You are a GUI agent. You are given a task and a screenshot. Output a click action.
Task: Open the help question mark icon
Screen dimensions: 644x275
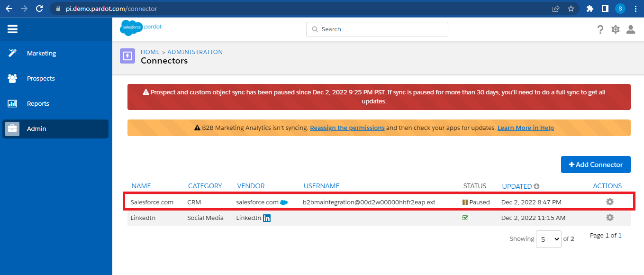point(600,29)
